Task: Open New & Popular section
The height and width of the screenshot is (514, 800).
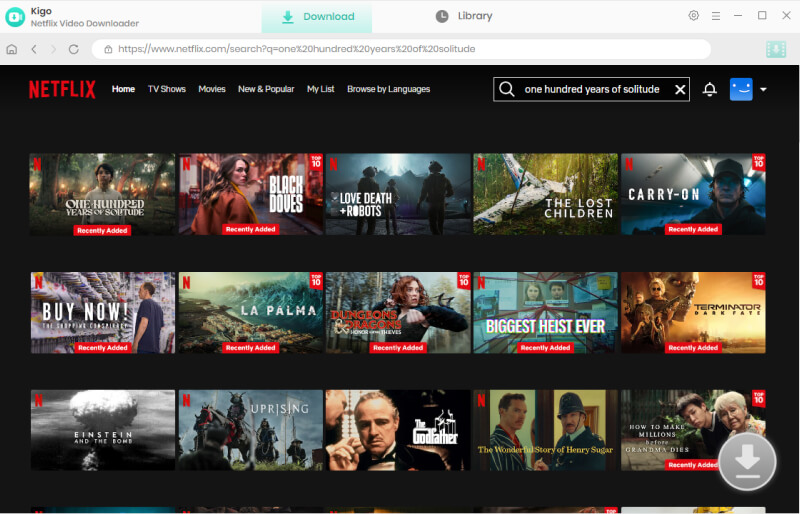Action: click(x=266, y=89)
